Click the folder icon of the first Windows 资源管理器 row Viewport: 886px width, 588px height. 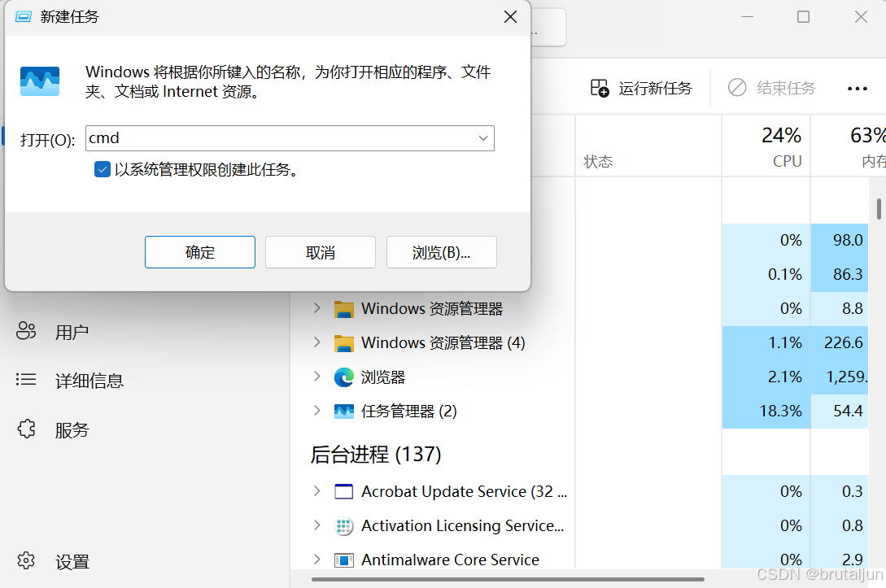tap(343, 309)
